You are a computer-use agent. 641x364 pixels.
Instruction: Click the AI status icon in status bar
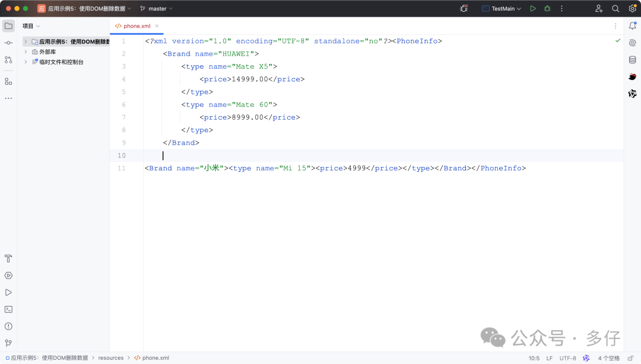586,358
